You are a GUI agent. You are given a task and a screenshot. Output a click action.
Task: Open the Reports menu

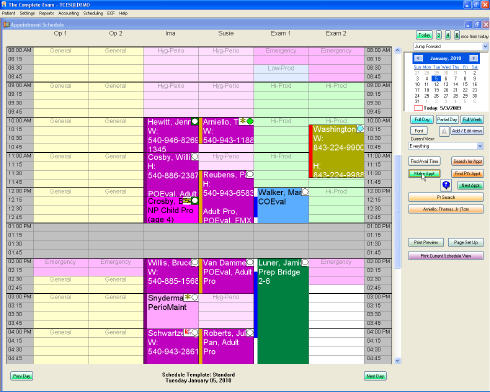(46, 13)
